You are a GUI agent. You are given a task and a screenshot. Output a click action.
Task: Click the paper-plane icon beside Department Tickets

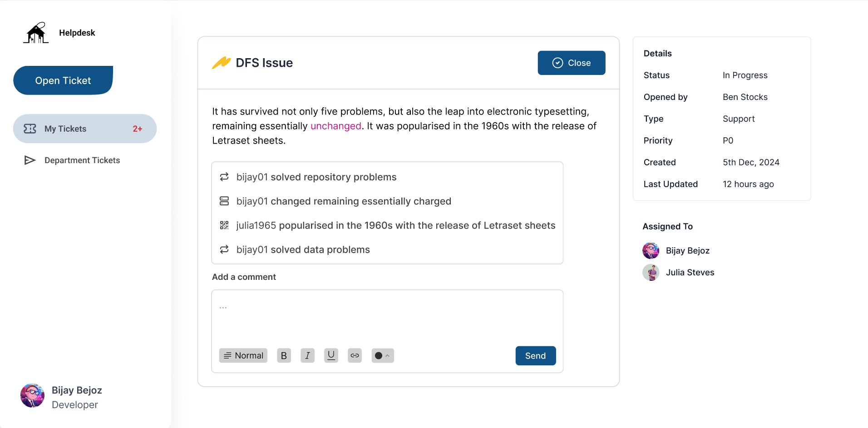[x=30, y=160]
